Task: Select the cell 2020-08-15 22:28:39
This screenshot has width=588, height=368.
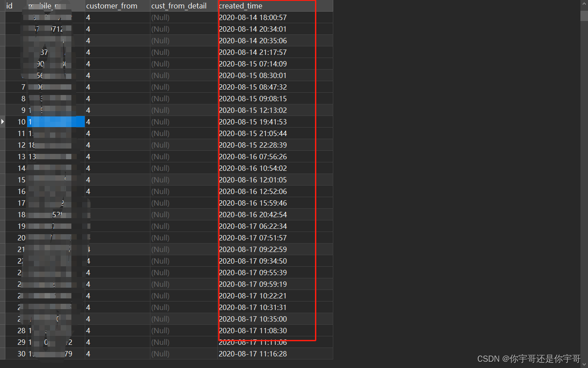Action: [275, 145]
